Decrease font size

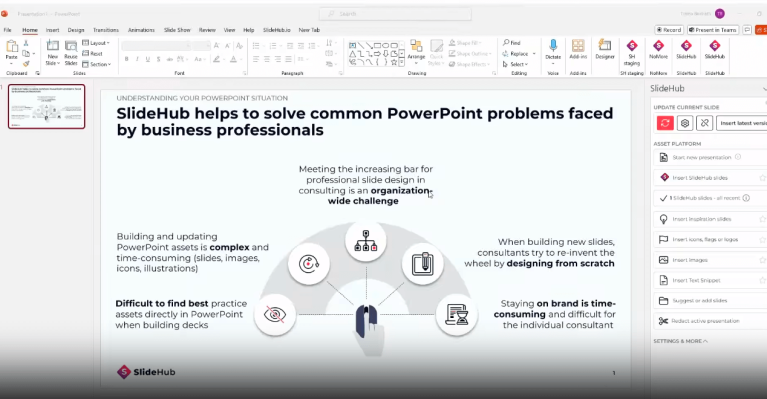click(x=227, y=45)
